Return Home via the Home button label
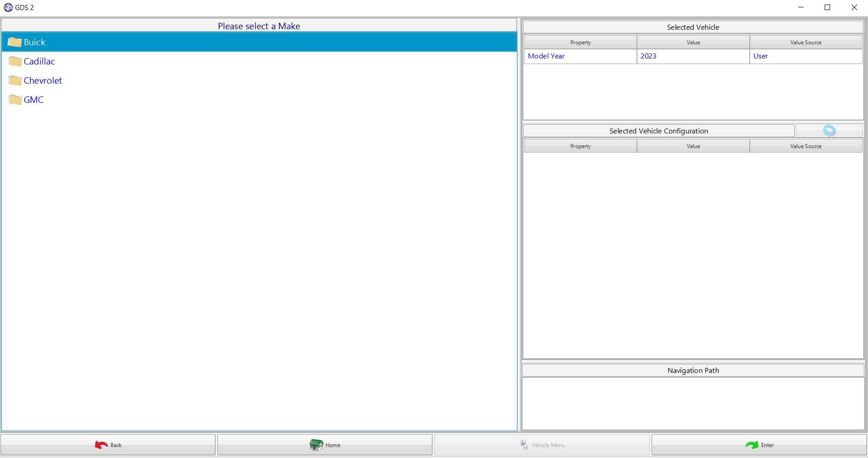This screenshot has width=868, height=458. click(x=333, y=445)
